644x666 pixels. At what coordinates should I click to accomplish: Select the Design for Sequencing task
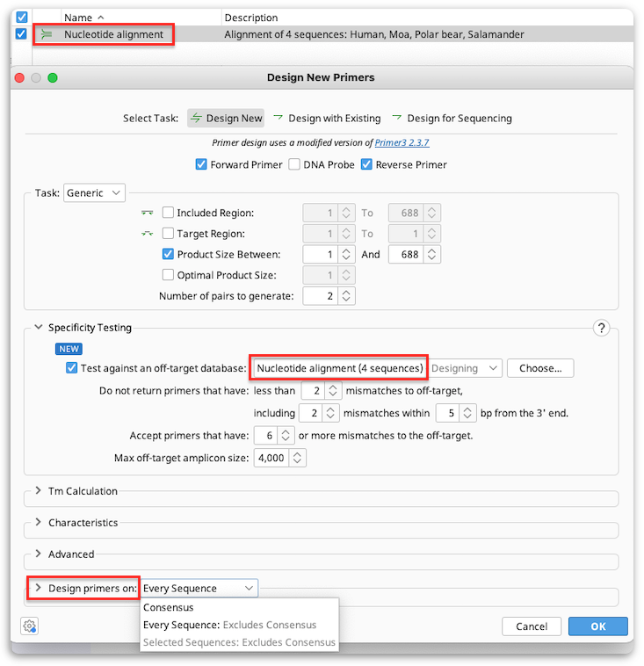[x=452, y=118]
